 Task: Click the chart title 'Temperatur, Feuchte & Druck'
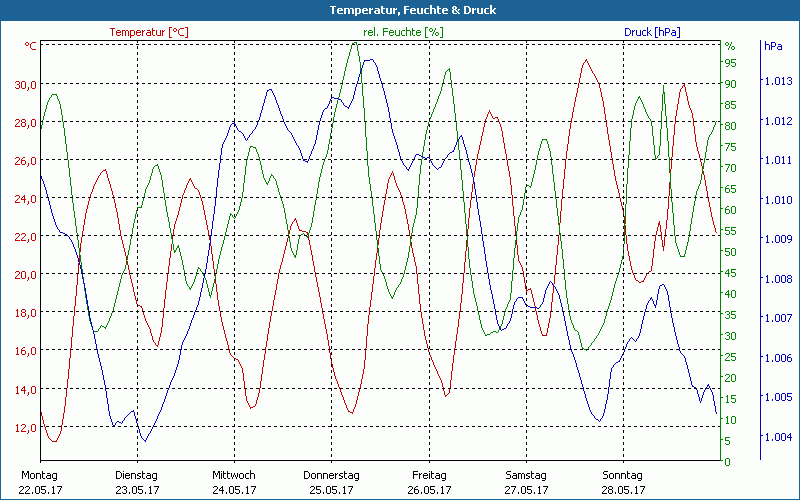pos(399,10)
